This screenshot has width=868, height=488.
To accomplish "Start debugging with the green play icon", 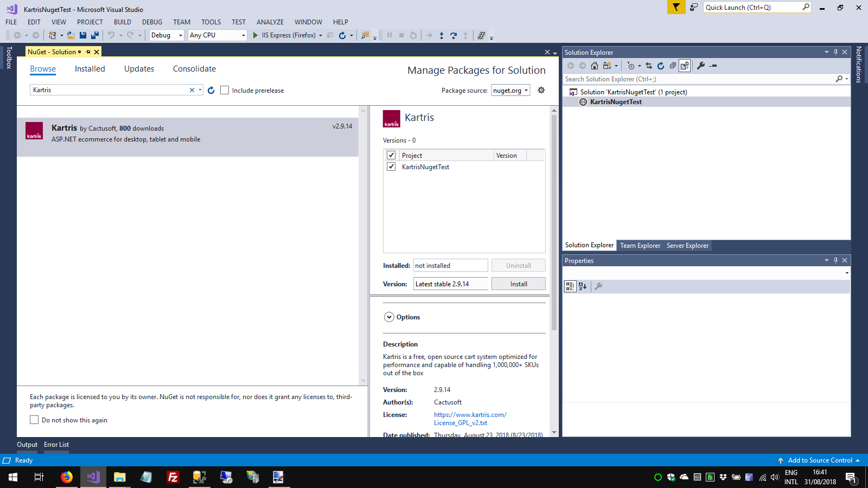I will [256, 35].
